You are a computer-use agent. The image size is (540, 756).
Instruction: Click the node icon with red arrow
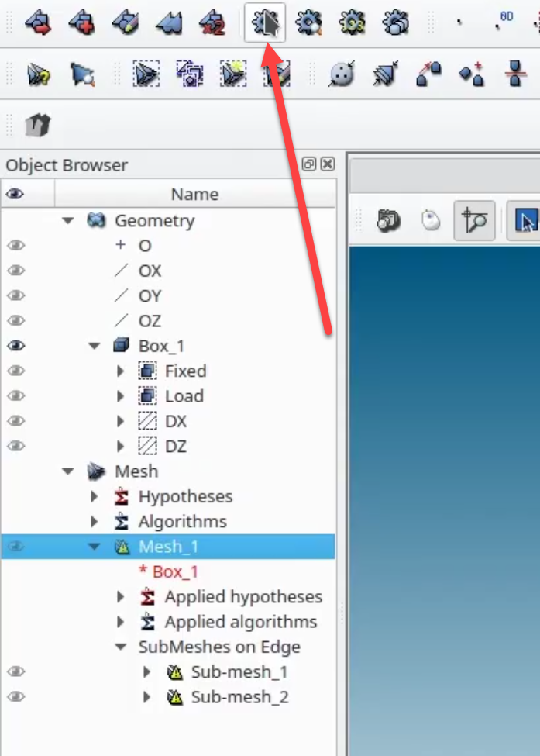(x=428, y=74)
